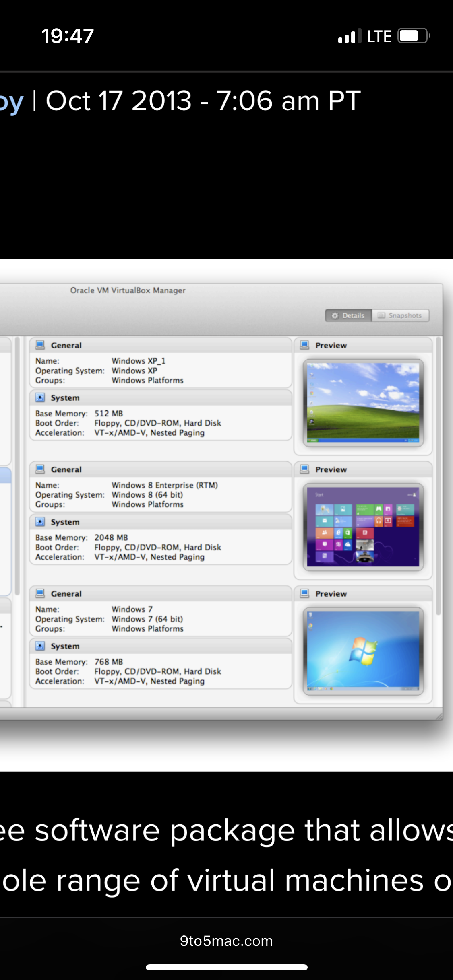Click General icon for Windows XP_1
453x980 pixels.
pos(40,345)
